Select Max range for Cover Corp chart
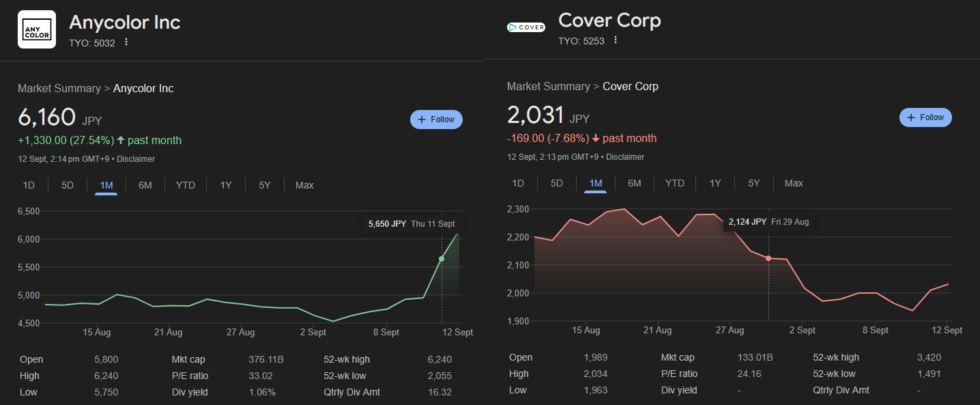The height and width of the screenshot is (405, 980). [x=794, y=183]
